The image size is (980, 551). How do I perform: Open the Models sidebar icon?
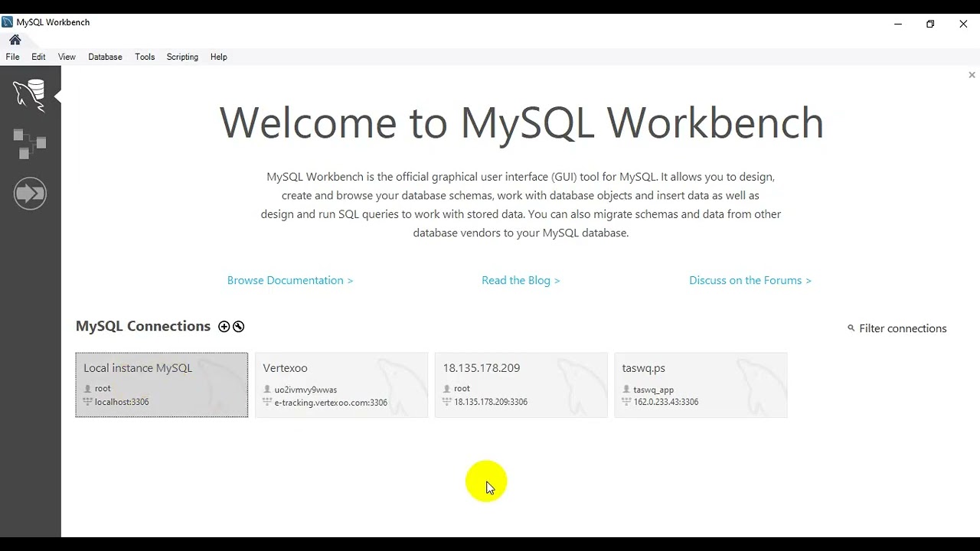pos(30,143)
